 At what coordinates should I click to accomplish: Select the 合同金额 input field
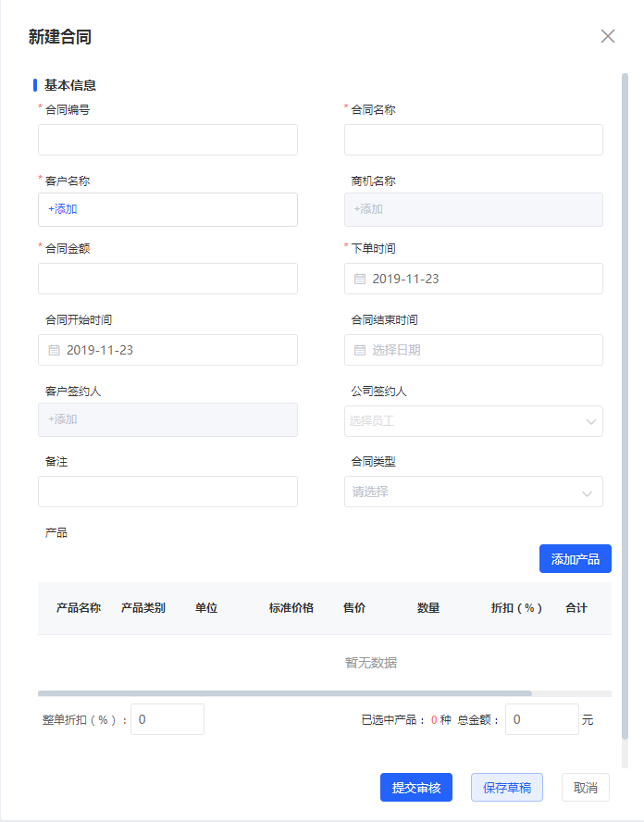tap(167, 279)
